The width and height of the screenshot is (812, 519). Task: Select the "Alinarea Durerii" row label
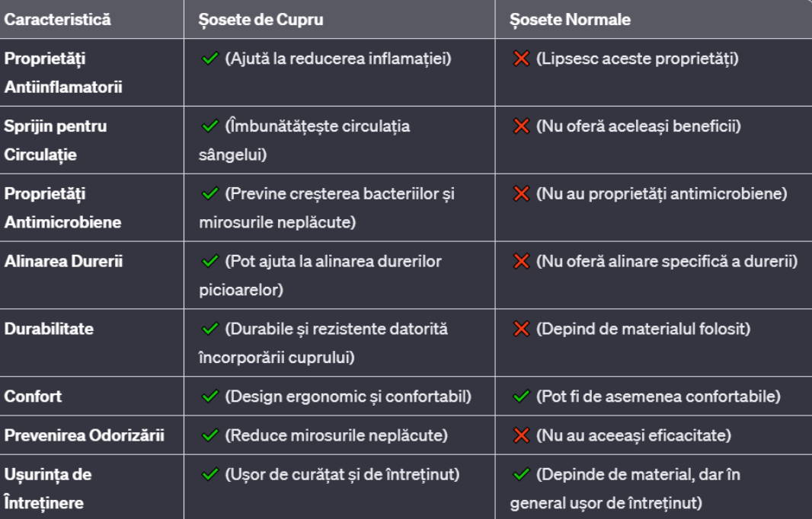click(x=63, y=261)
